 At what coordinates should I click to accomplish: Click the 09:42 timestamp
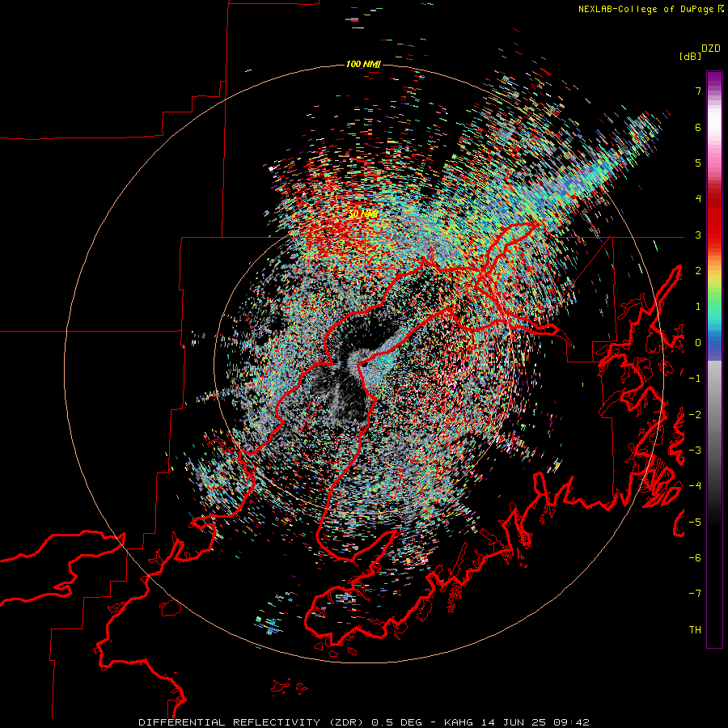tap(571, 722)
